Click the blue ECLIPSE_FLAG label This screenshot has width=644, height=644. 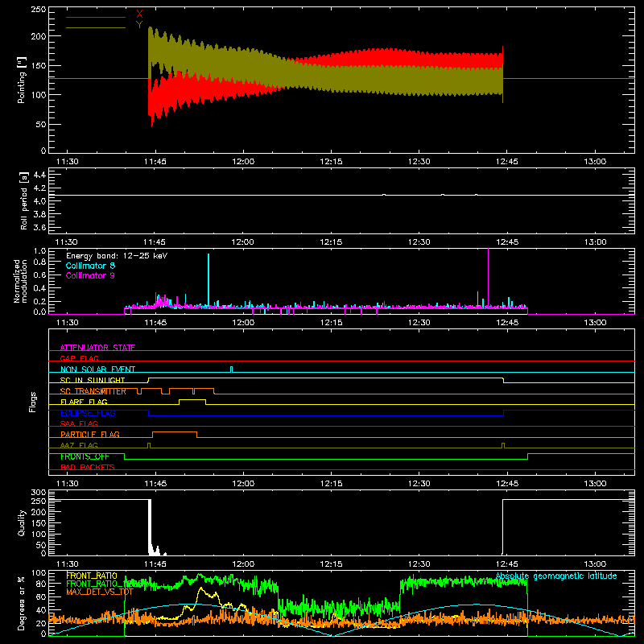pyautogui.click(x=88, y=413)
